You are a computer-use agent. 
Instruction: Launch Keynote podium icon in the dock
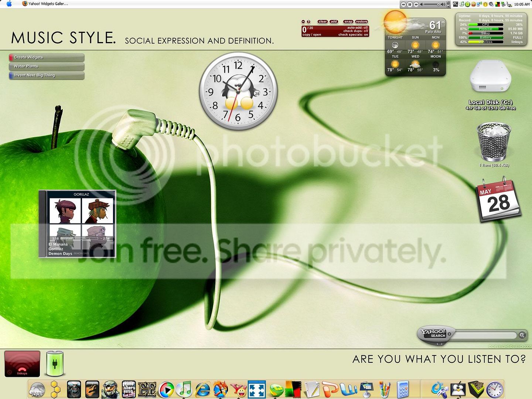point(366,390)
